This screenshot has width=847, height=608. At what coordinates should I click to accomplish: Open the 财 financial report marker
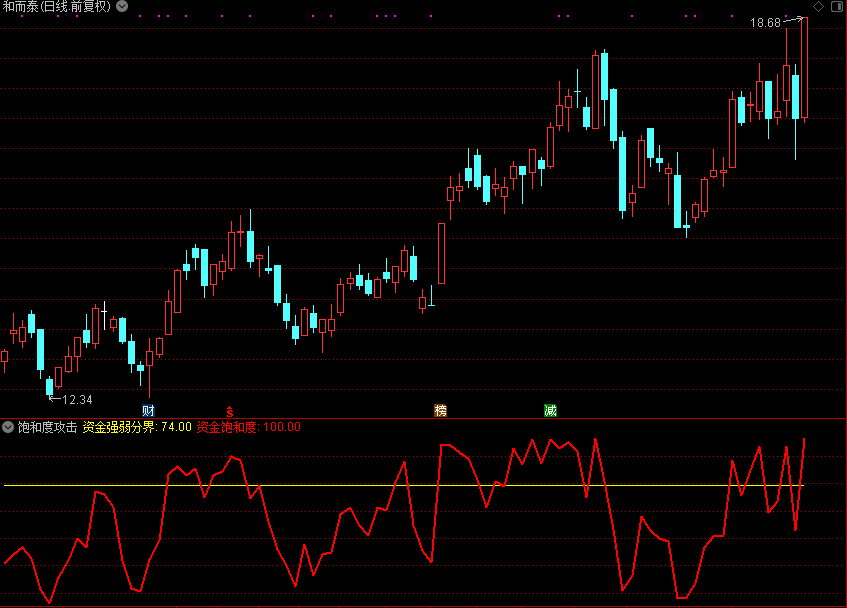tap(149, 410)
